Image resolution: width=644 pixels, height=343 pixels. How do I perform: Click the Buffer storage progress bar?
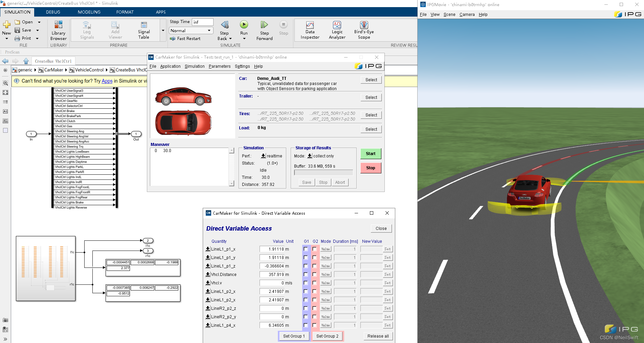tap(324, 173)
